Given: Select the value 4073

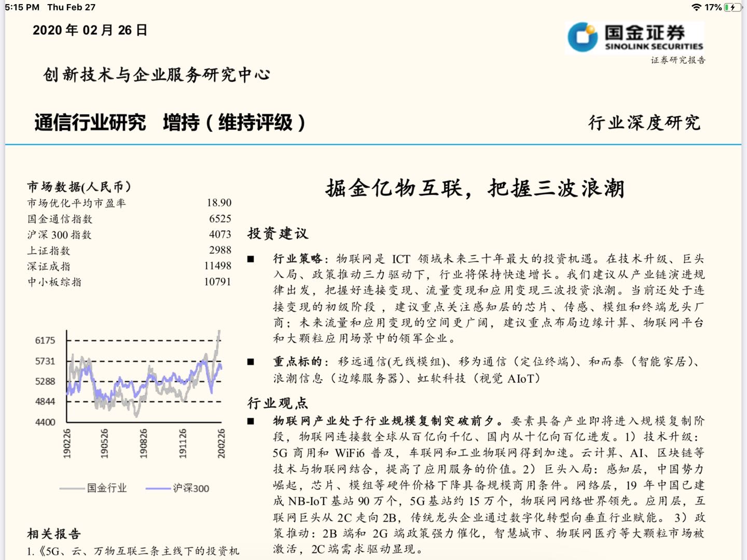Looking at the screenshot, I should click(220, 234).
